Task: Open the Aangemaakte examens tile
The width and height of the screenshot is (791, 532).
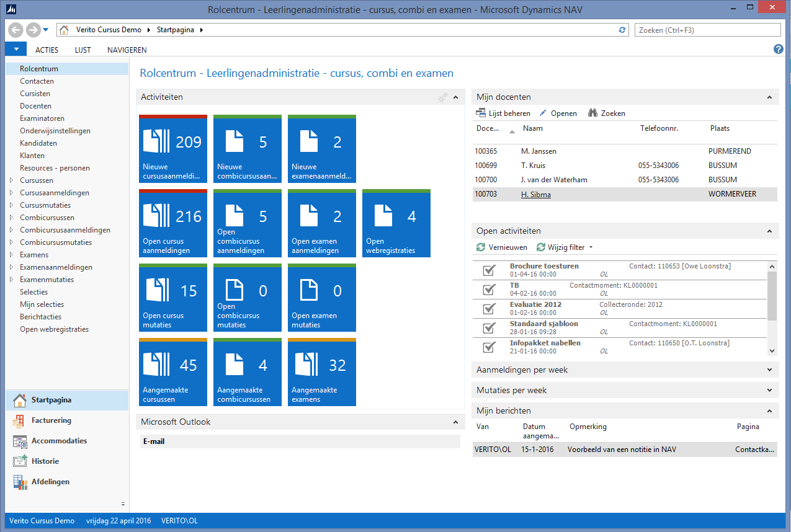Action: click(322, 371)
